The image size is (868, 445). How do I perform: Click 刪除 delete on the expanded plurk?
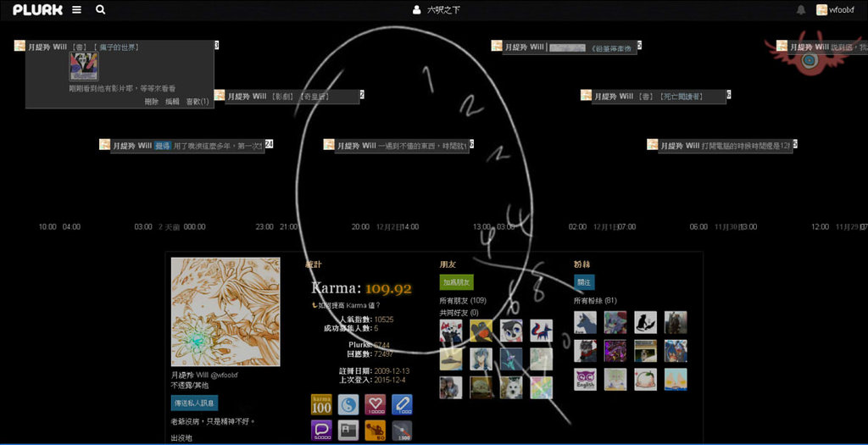pyautogui.click(x=152, y=101)
